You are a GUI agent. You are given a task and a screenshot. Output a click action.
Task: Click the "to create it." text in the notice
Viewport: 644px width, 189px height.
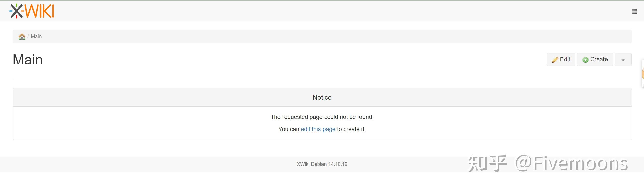point(351,129)
